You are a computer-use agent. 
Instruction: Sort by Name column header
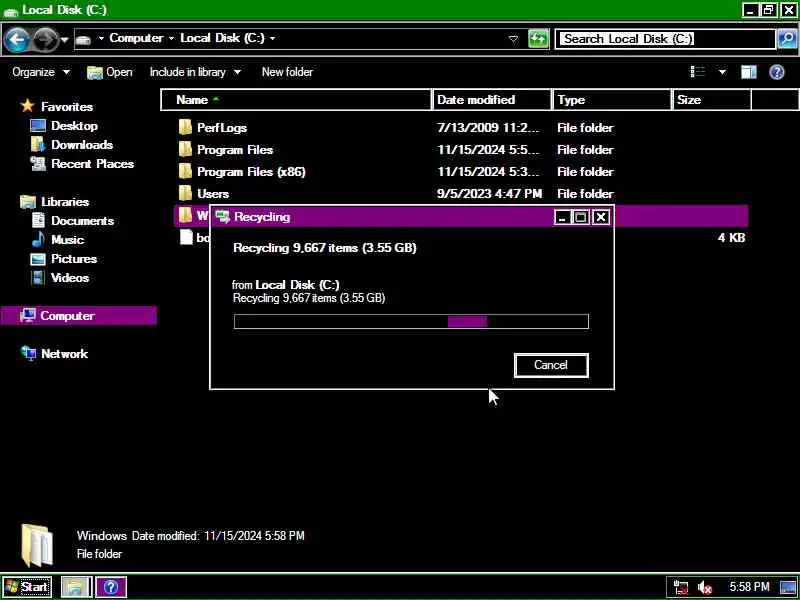tap(296, 100)
